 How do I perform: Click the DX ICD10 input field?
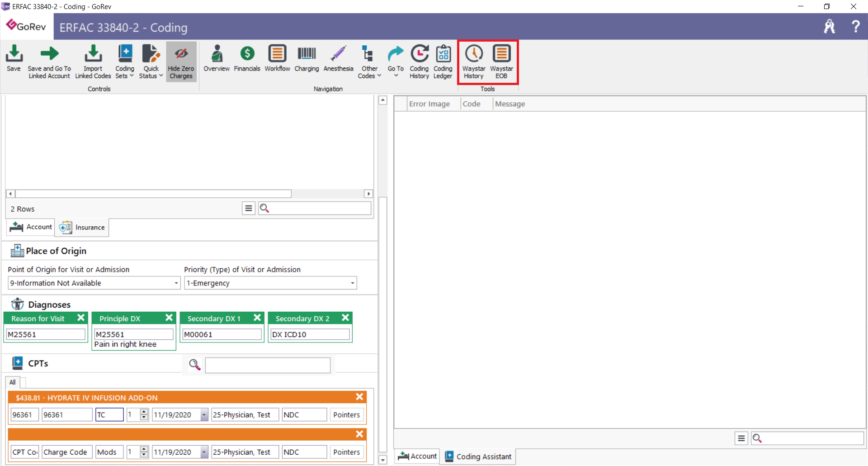310,334
